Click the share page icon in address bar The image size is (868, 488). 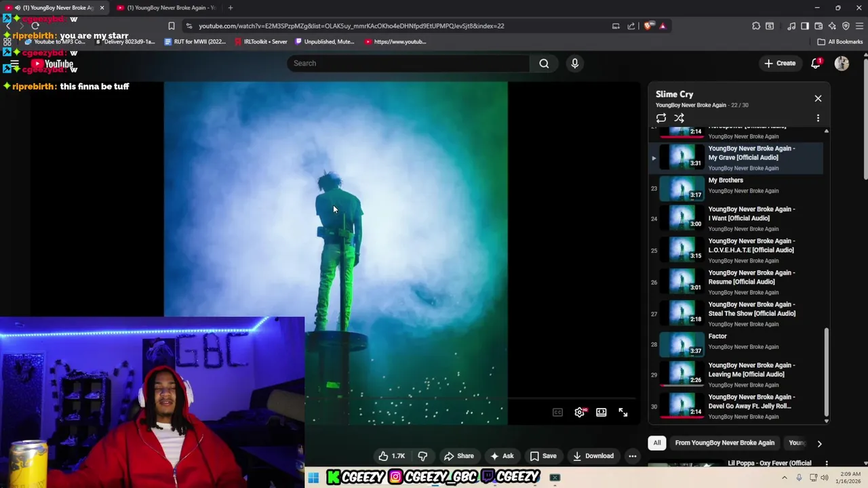(x=631, y=26)
